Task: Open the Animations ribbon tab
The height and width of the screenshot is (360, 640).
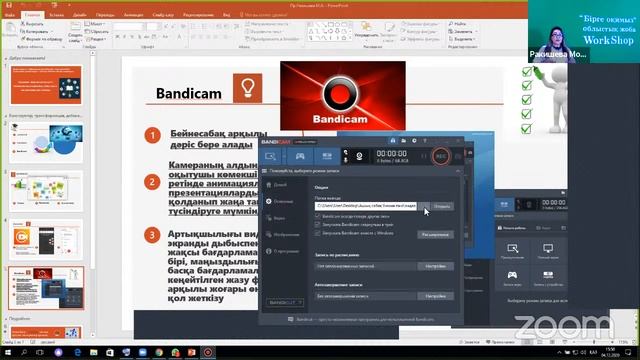Action: click(x=133, y=15)
